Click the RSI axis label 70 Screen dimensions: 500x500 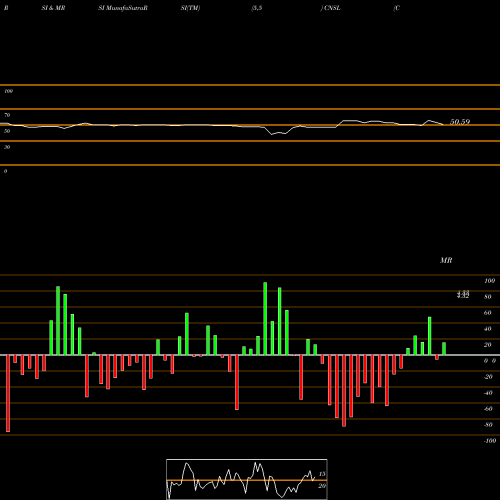pos(7,115)
